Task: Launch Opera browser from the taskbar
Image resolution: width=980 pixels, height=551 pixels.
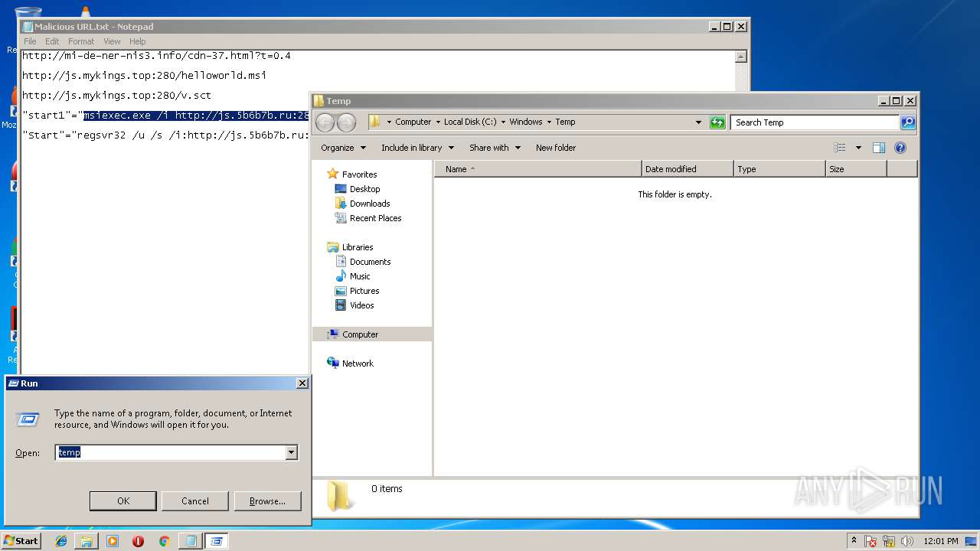Action: coord(138,541)
